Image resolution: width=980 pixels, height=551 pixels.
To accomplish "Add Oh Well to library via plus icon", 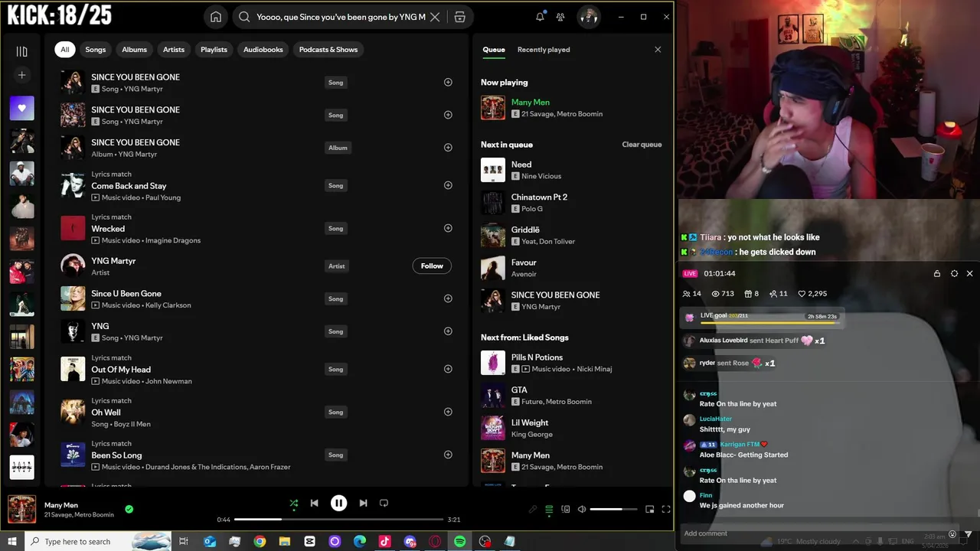I will (448, 412).
